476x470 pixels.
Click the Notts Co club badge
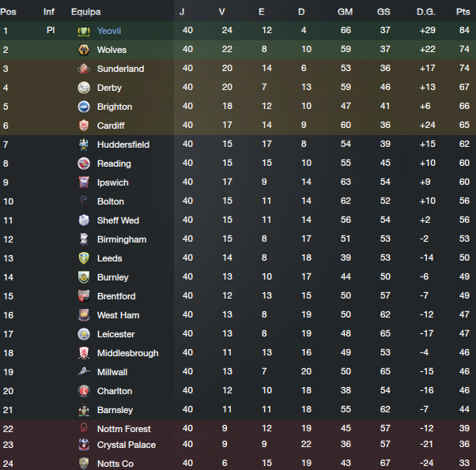tap(84, 464)
